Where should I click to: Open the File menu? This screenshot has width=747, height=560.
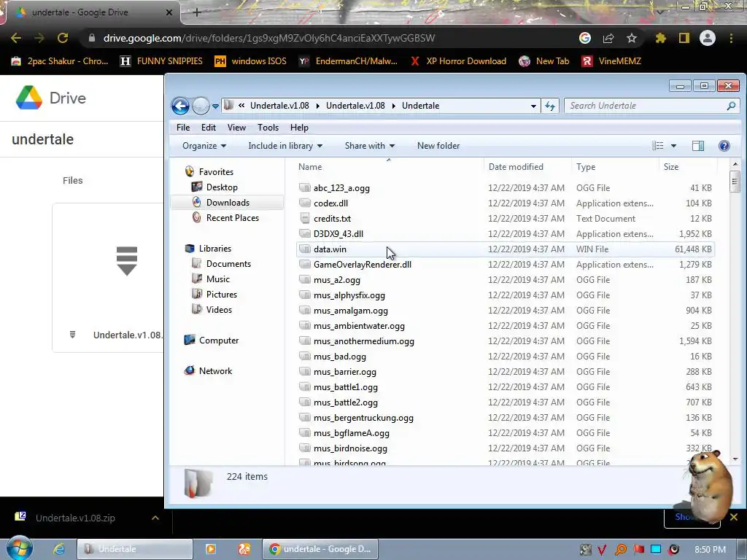tap(183, 128)
